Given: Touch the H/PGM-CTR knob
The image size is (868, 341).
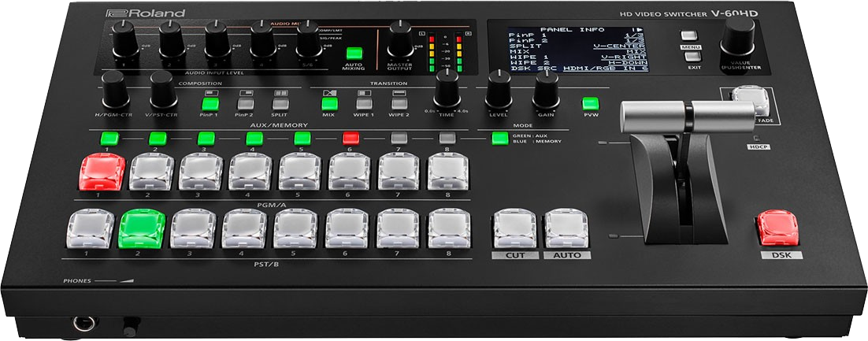Looking at the screenshot, I should coord(115,90).
